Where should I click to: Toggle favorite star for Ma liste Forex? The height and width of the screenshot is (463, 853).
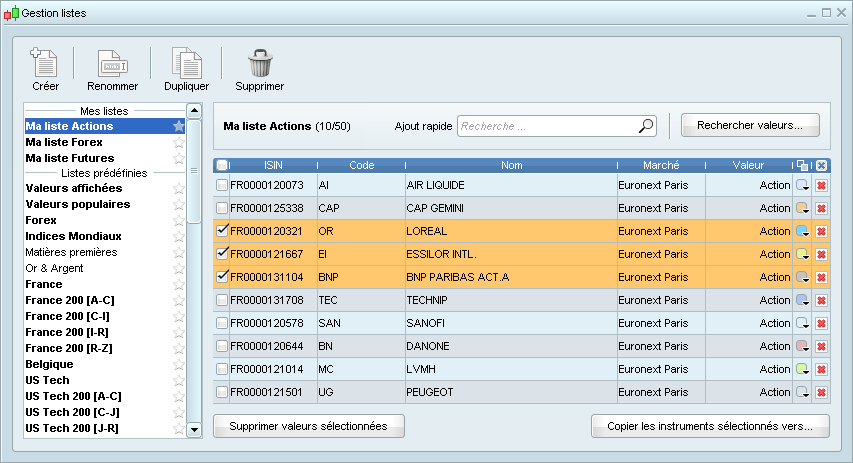tap(179, 142)
